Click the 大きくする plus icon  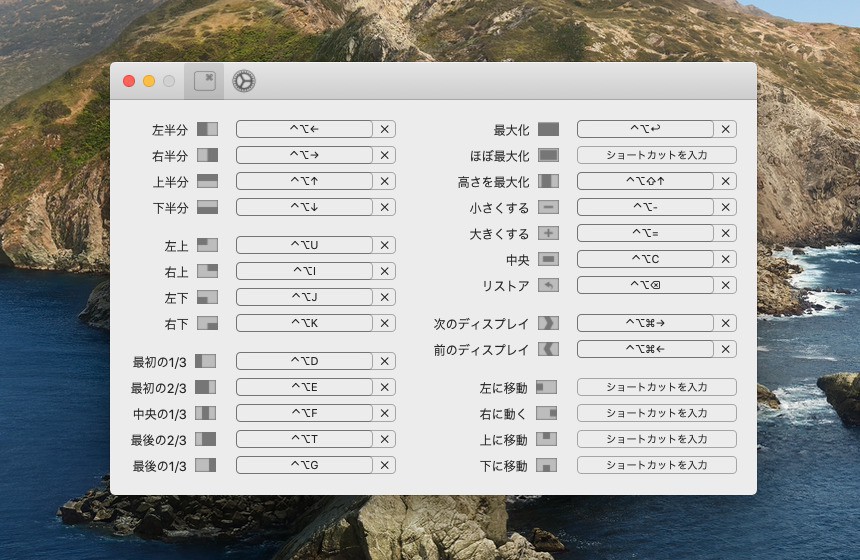(548, 233)
